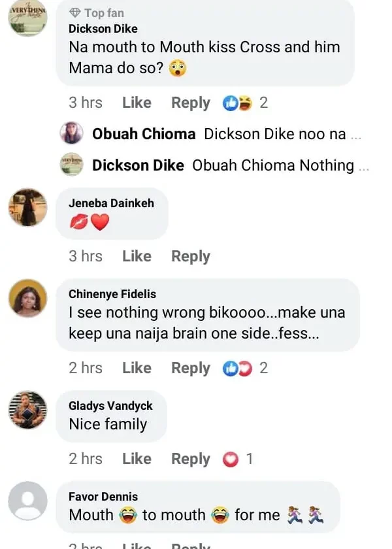The image size is (392, 549).
Task: Reply to Chinenye Fidelis's comment
Action: (x=190, y=368)
